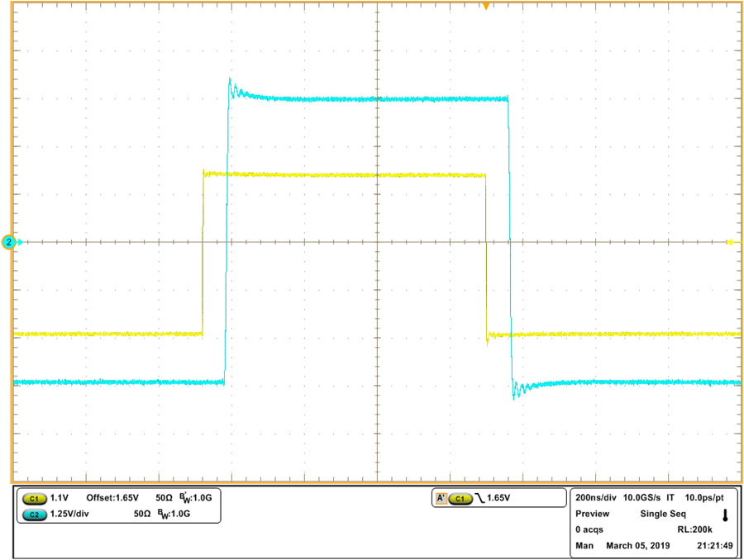
Task: Click the Offset:1.65V readout
Action: coord(114,498)
